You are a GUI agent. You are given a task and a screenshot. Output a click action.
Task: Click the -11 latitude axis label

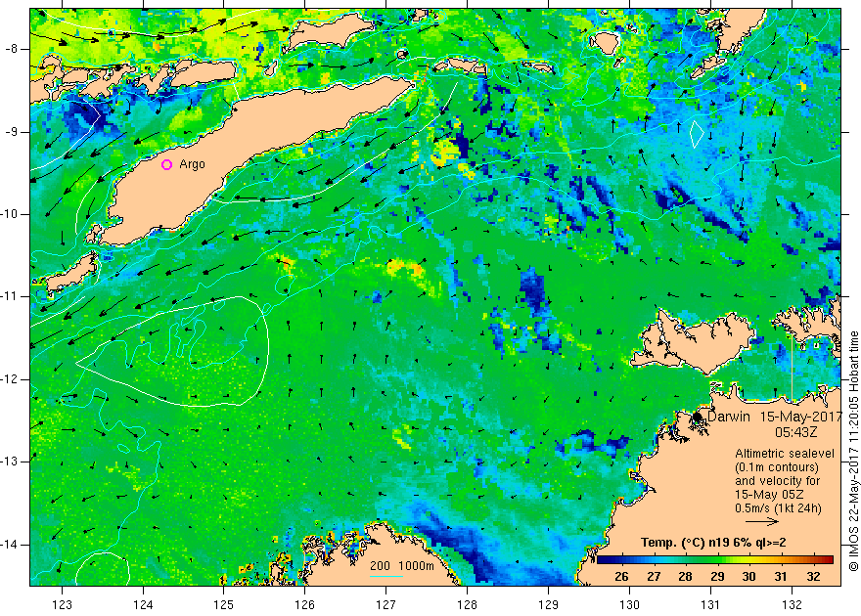click(12, 296)
